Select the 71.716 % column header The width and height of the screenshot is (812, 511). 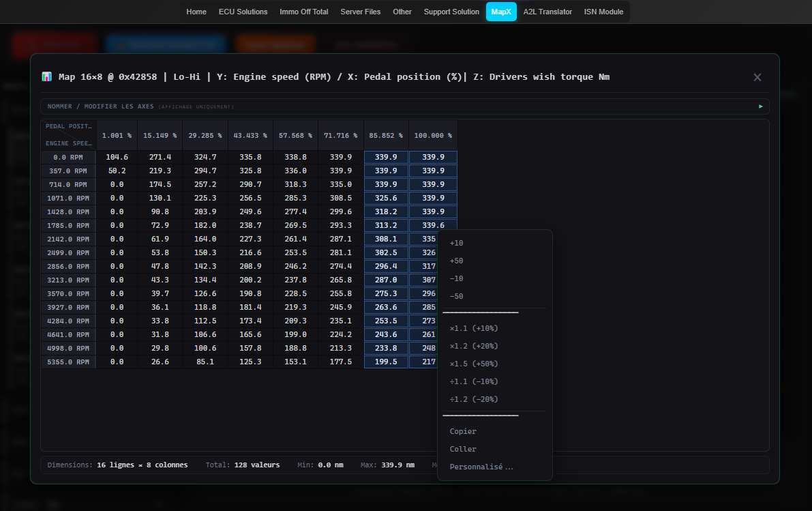click(341, 135)
